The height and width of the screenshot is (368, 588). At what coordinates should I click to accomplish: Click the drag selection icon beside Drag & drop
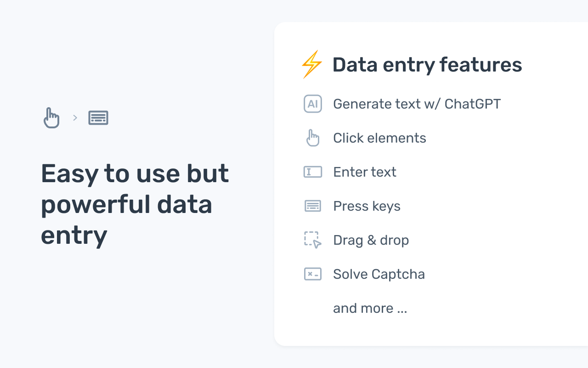313,240
